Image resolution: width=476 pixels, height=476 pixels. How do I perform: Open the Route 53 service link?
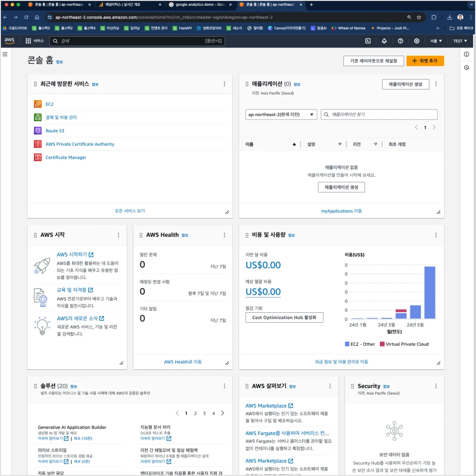click(x=55, y=130)
